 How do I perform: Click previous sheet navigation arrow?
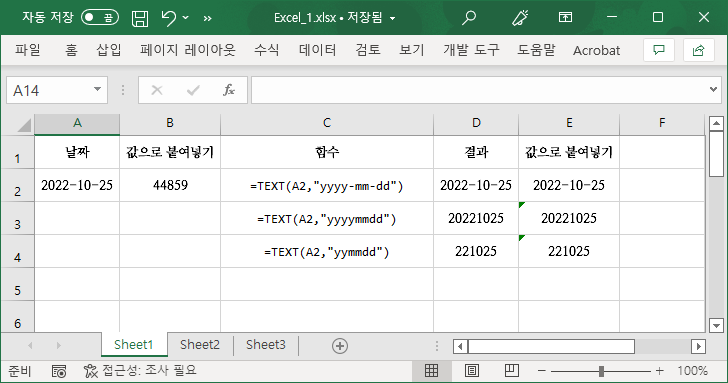[x=30, y=345]
